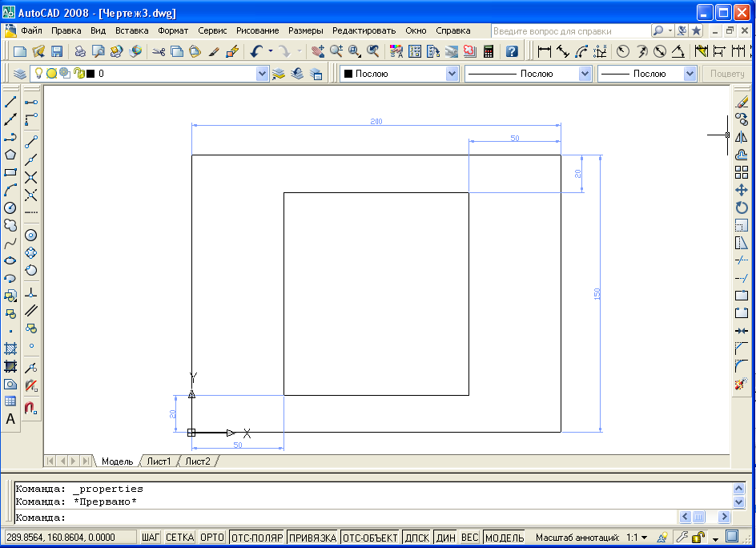Click the Print icon
756x548 pixels.
80,51
